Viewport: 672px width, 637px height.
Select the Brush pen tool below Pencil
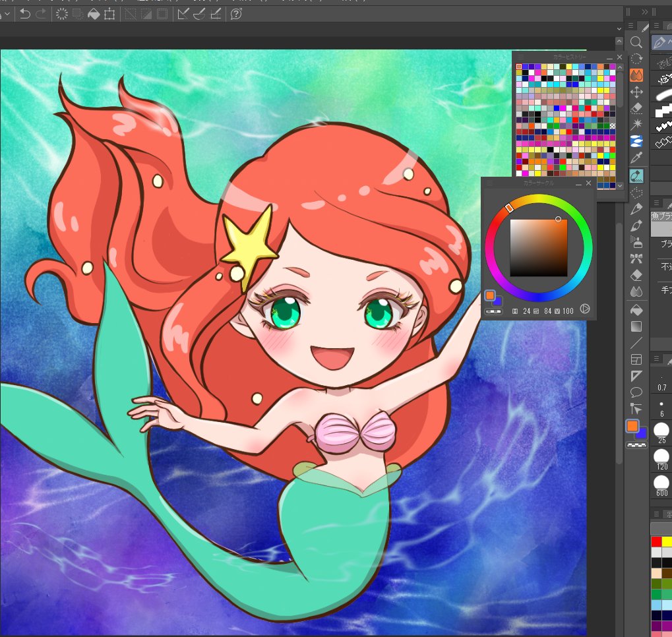636,226
